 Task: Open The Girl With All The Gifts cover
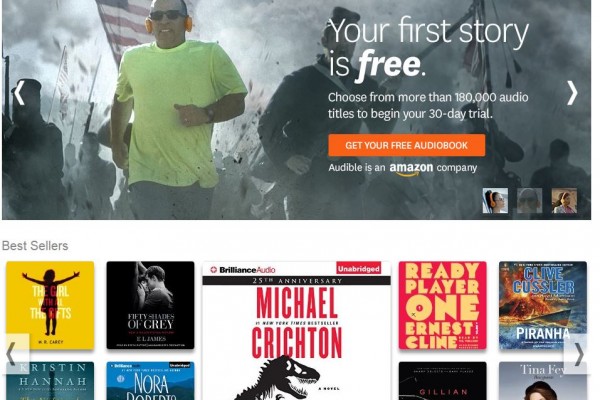click(50, 305)
